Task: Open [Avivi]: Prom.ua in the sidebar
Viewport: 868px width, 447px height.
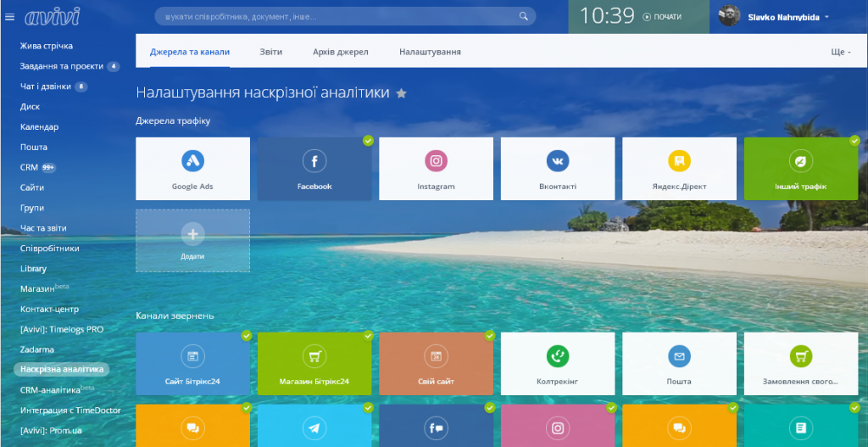Action: [x=51, y=430]
